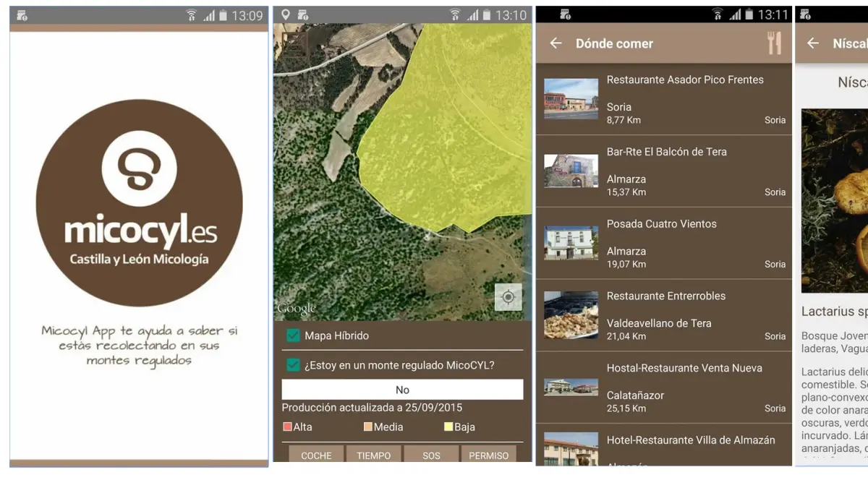Tap the location pin status icon
This screenshot has height=488, width=868.
(286, 15)
